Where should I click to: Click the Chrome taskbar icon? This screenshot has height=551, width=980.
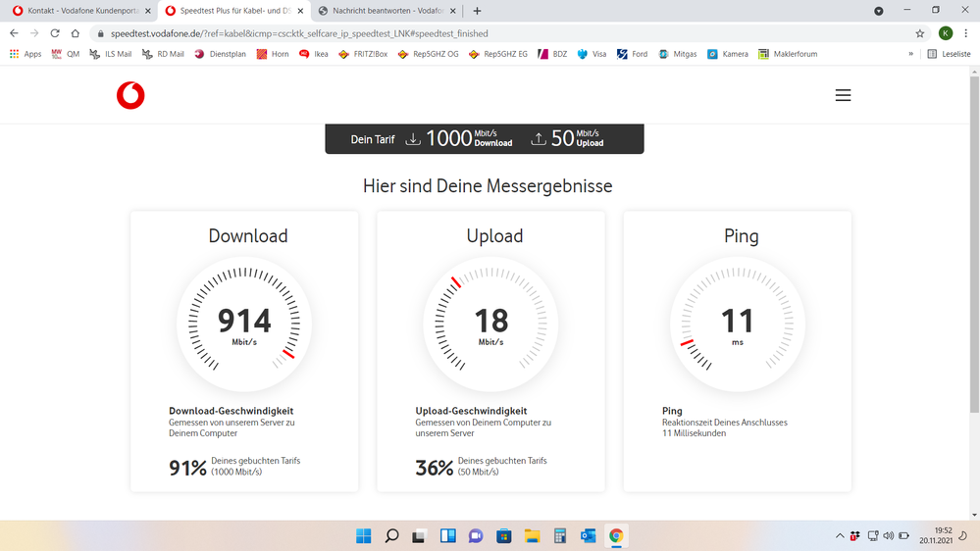tap(616, 536)
